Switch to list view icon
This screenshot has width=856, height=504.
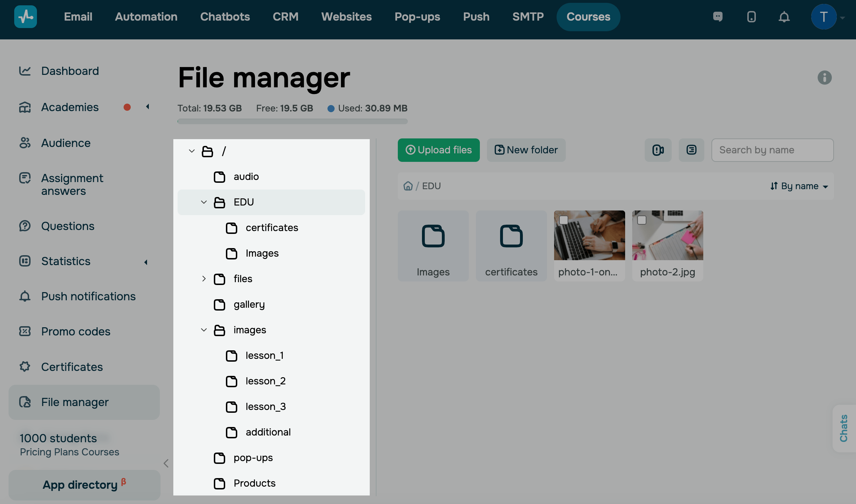(691, 150)
